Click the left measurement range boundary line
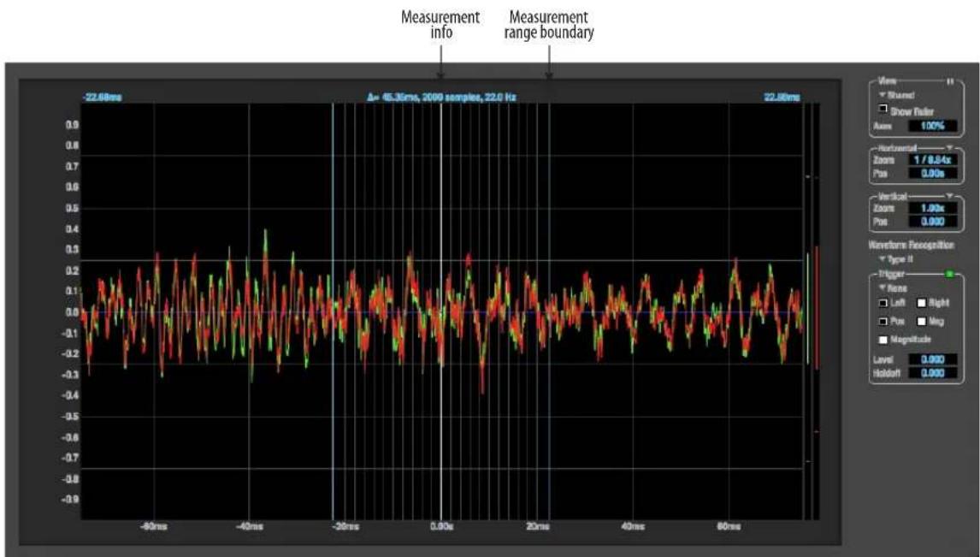 click(333, 311)
